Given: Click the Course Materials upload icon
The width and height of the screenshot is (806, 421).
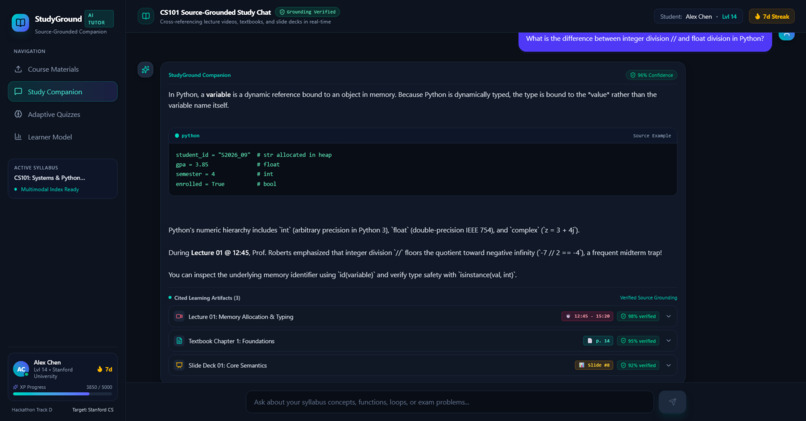Looking at the screenshot, I should click(x=18, y=69).
